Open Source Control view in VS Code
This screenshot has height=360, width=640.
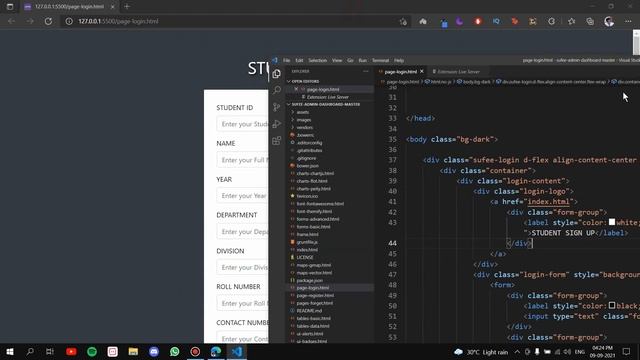(x=277, y=107)
